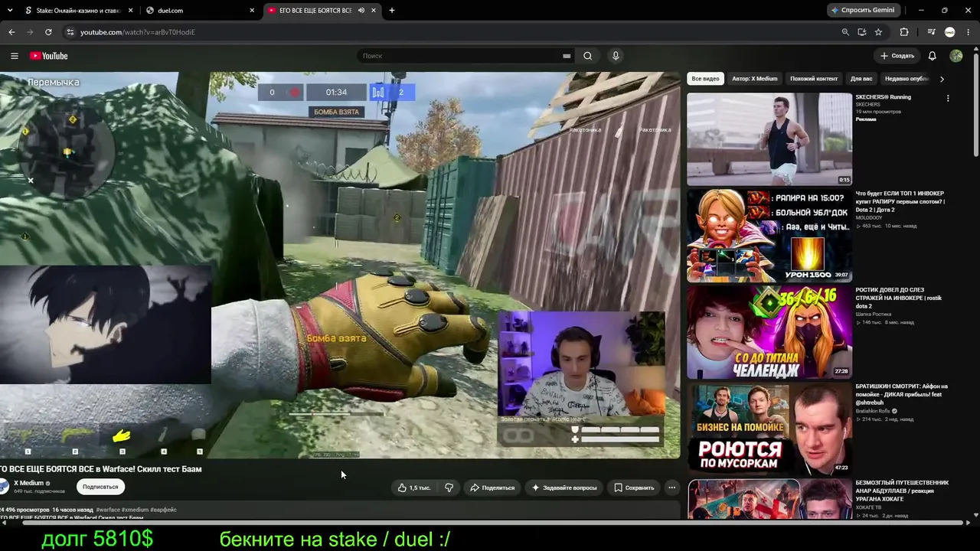Select the 'Для вас' filter chip
This screenshot has width=980, height=551.
click(x=861, y=79)
